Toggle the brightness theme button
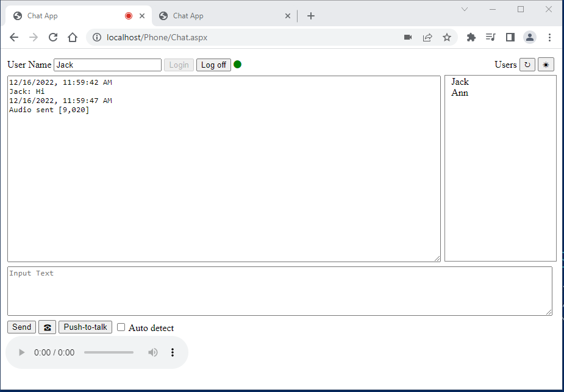 click(546, 65)
